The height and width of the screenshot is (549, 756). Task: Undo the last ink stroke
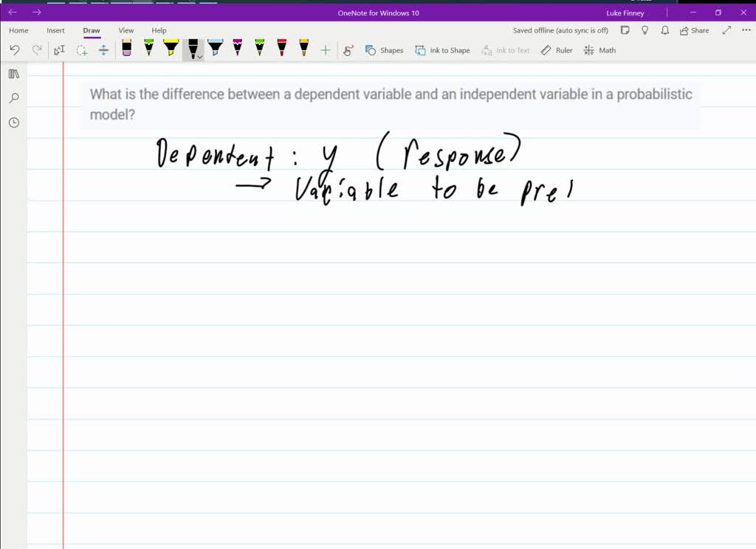coord(15,50)
